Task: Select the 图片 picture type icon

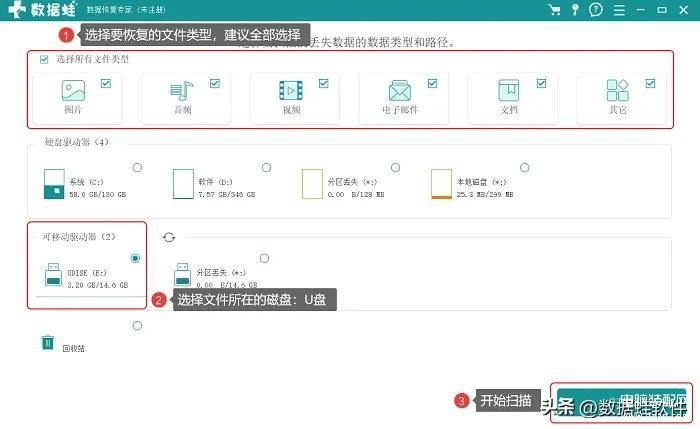Action: pyautogui.click(x=73, y=90)
